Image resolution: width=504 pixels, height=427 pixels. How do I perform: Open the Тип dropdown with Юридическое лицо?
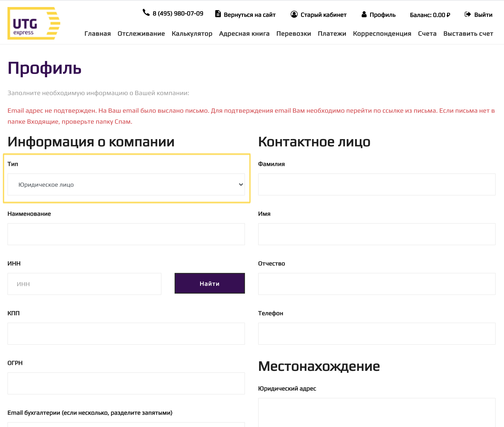pyautogui.click(x=126, y=184)
